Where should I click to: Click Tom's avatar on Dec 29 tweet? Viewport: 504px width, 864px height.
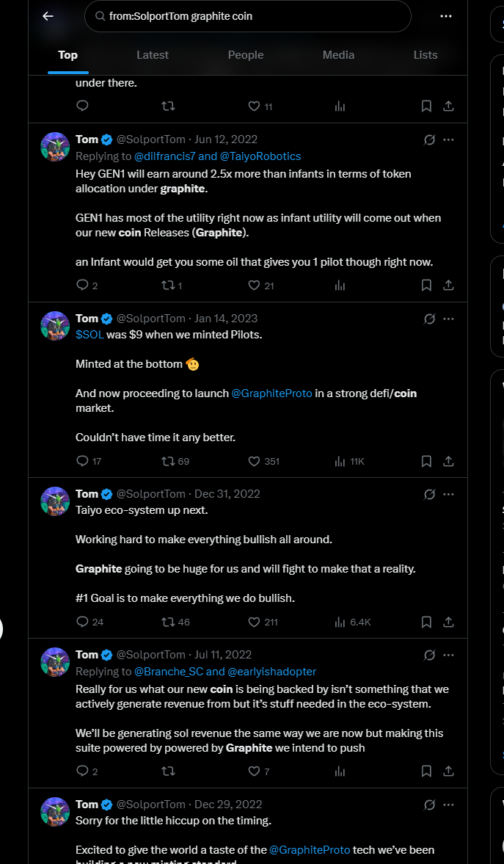point(55,812)
